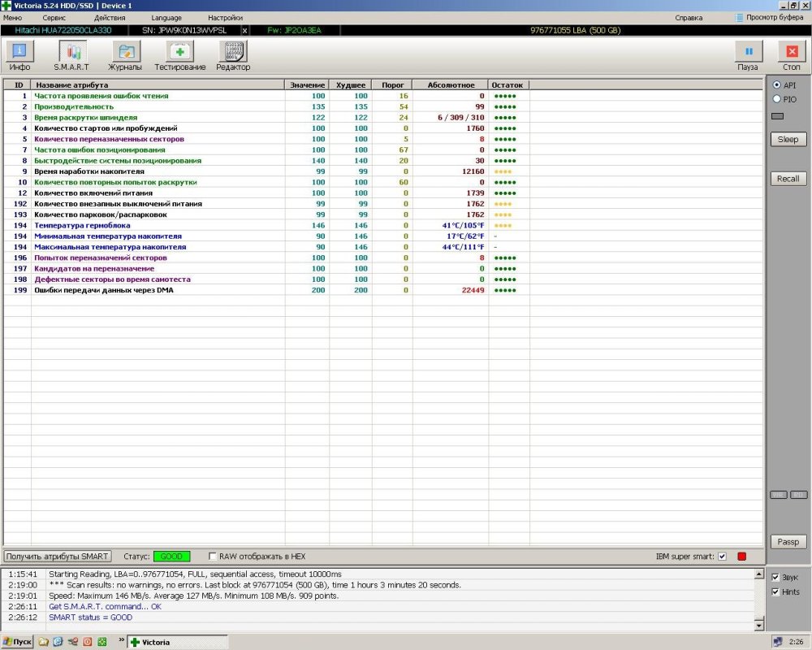812x650 pixels.
Task: Click Просмотр буфера in the top right
Action: [772, 17]
